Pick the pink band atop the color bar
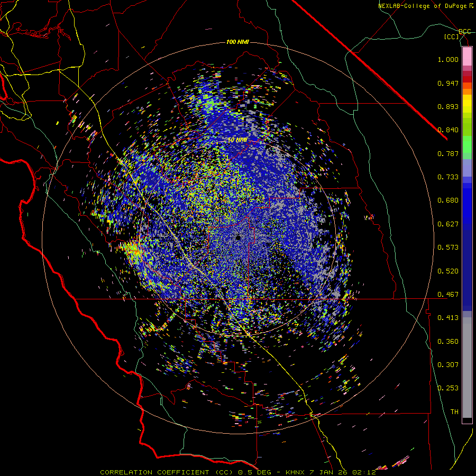 (x=467, y=57)
